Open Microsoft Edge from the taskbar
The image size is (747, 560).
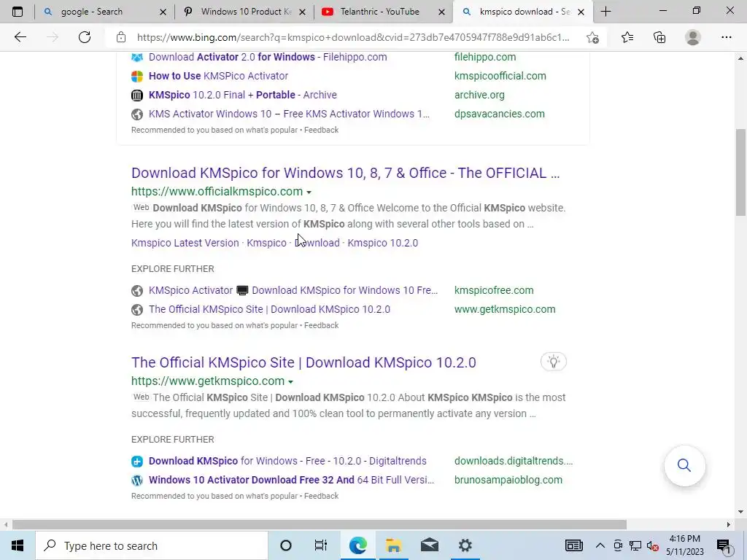357,545
